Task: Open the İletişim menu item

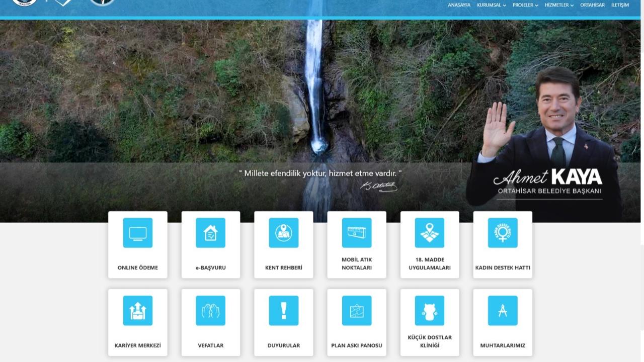Action: [620, 5]
